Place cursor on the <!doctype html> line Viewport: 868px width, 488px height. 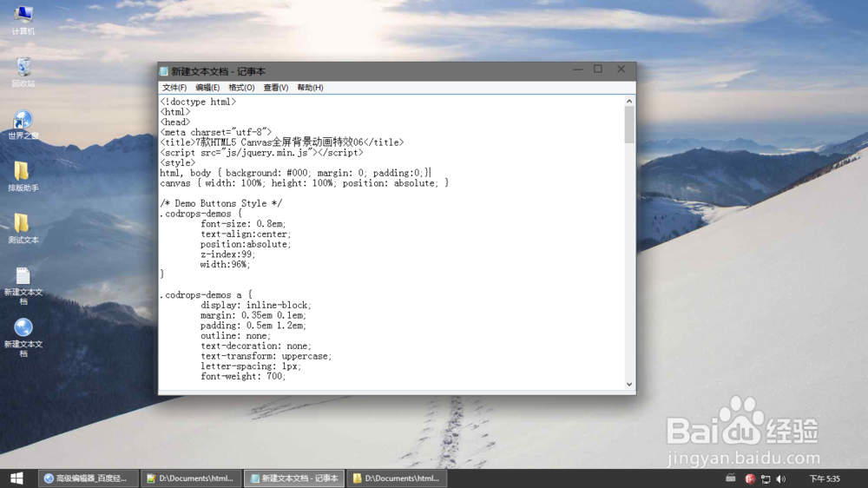(198, 102)
